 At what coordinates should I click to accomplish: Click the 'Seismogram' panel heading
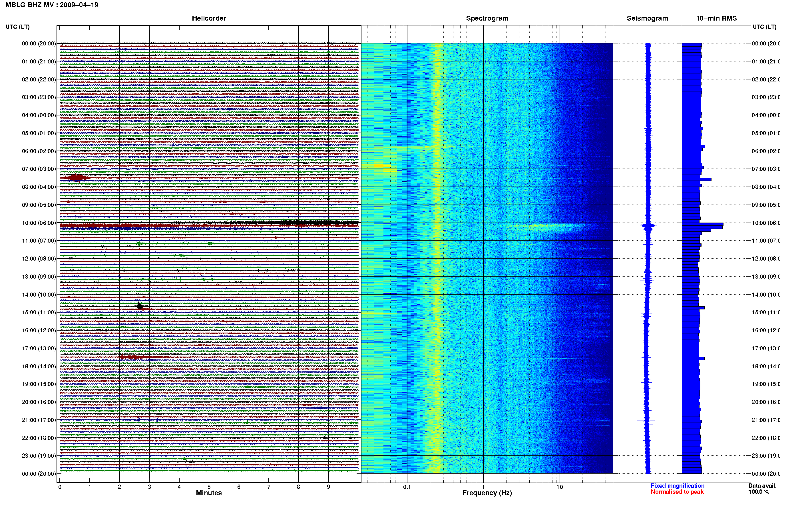click(647, 18)
